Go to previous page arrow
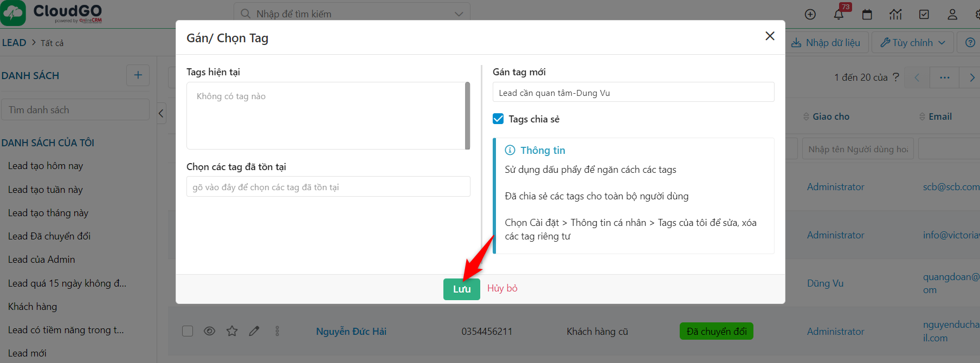Screen dimensions: 980x363 point(917,77)
